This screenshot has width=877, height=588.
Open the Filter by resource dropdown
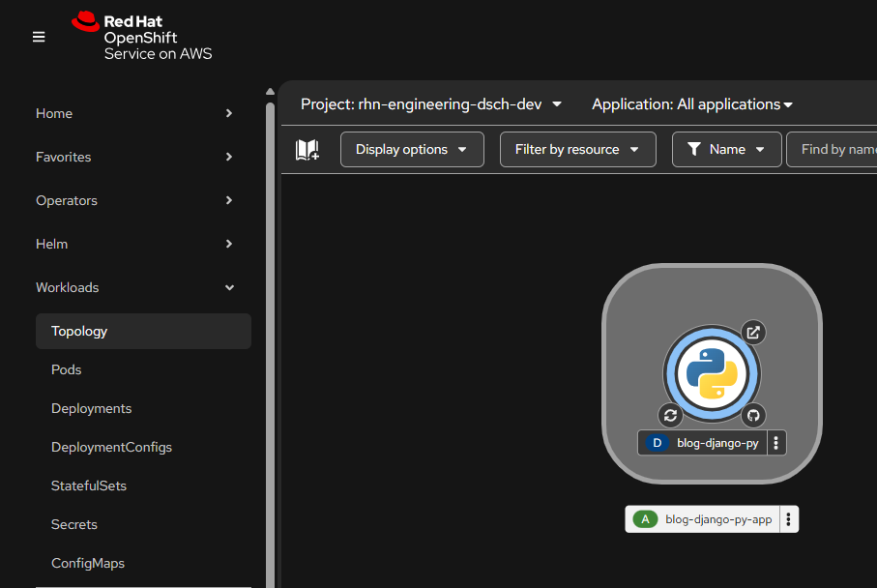pos(577,150)
